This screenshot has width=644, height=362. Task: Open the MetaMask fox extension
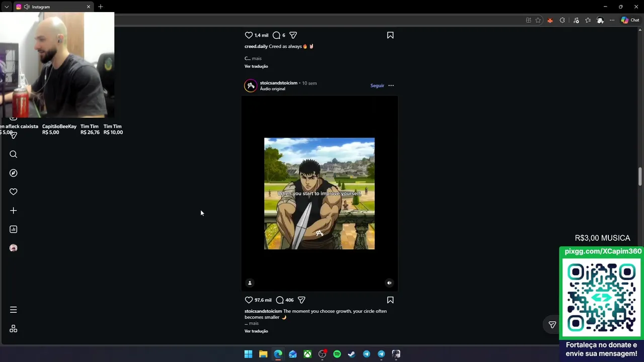(x=550, y=20)
